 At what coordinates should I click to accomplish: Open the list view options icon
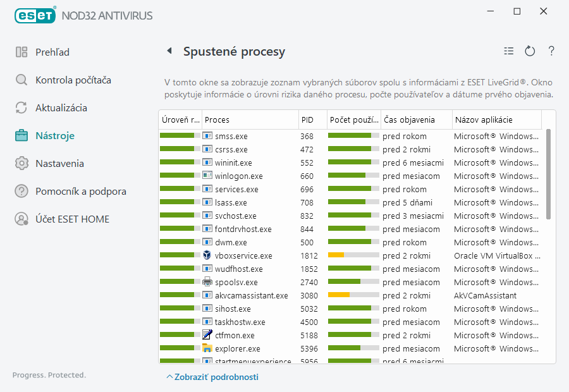[x=509, y=52]
